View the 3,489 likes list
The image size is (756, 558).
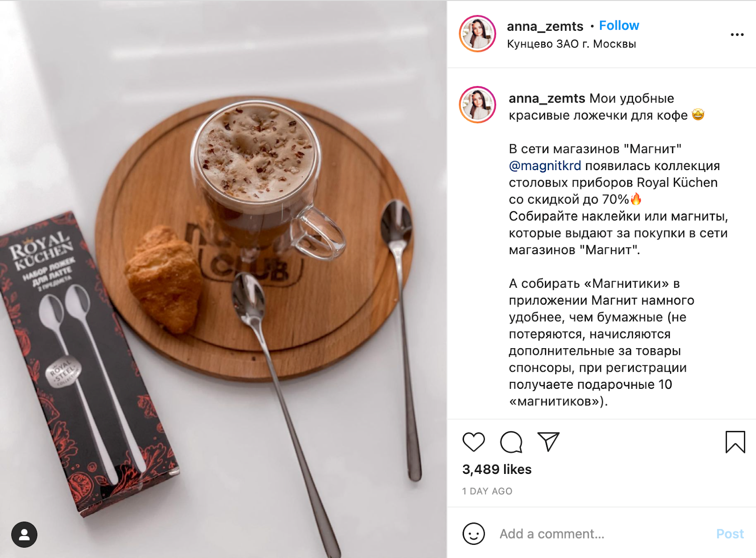(497, 469)
